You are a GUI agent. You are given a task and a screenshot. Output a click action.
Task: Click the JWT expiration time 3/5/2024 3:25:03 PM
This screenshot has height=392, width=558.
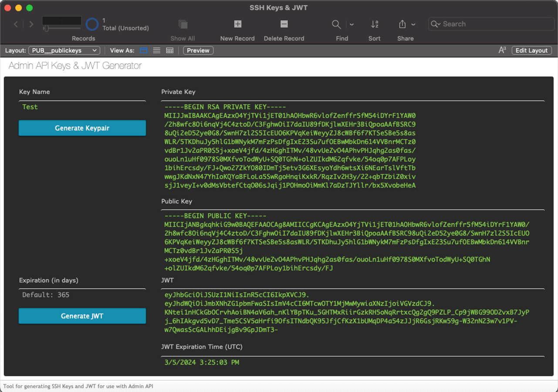[202, 362]
